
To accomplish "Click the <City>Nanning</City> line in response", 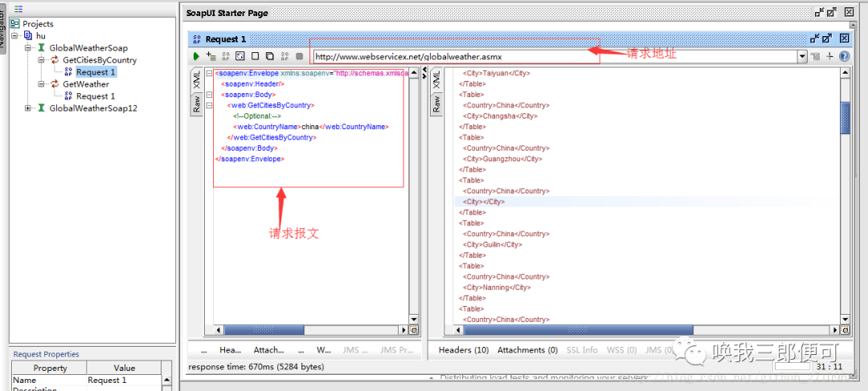I will coord(497,287).
